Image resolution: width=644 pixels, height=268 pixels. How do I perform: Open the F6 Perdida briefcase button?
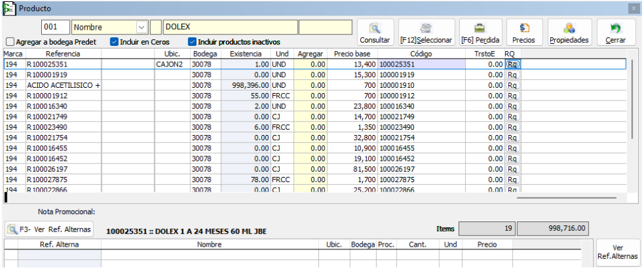(x=481, y=33)
